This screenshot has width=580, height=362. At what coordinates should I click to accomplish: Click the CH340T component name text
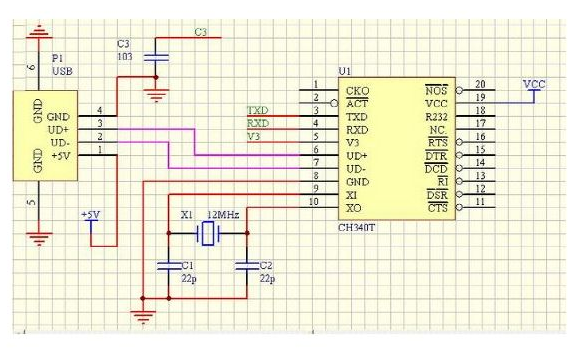(356, 227)
